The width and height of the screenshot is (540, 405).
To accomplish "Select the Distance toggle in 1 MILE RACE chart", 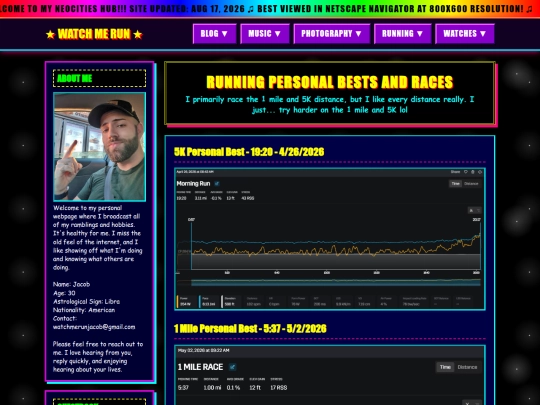I will pos(467,367).
